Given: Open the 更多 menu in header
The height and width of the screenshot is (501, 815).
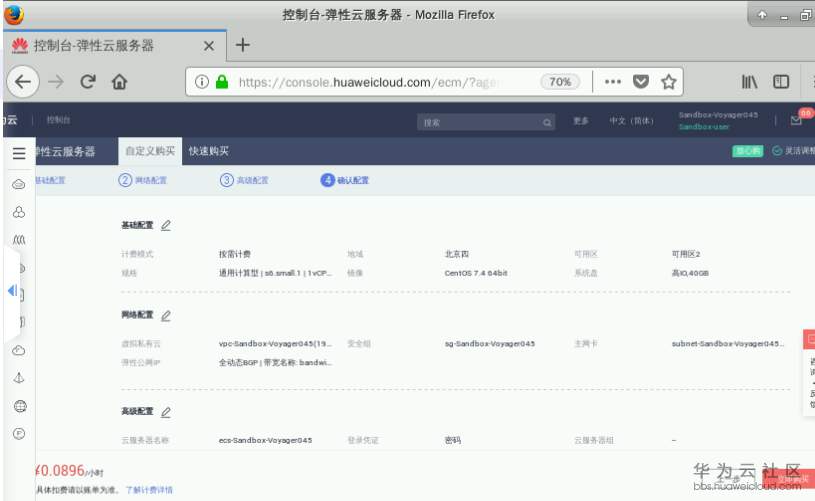Looking at the screenshot, I should (581, 121).
